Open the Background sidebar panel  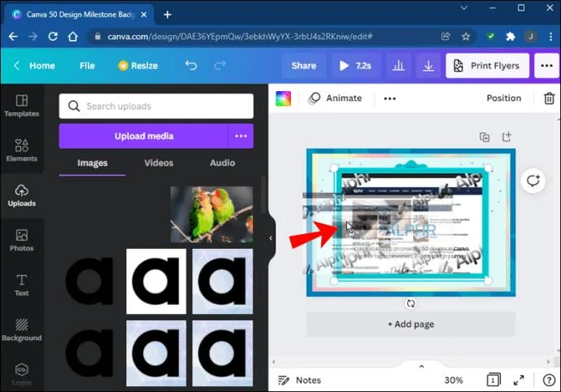tap(21, 329)
